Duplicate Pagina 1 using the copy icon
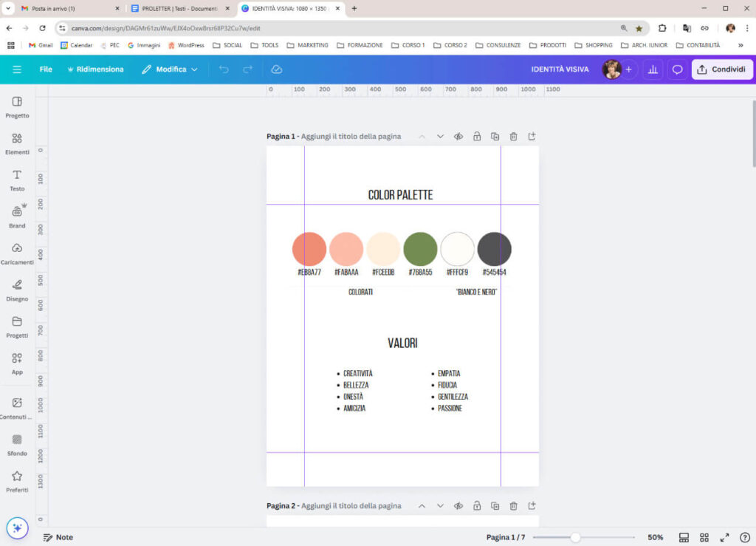The width and height of the screenshot is (756, 546). click(x=495, y=137)
